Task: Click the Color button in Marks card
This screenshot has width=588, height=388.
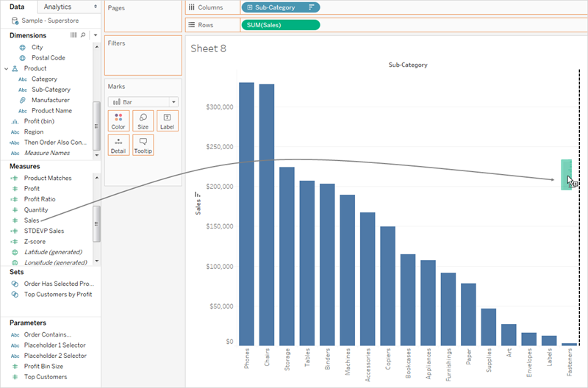Action: [118, 121]
